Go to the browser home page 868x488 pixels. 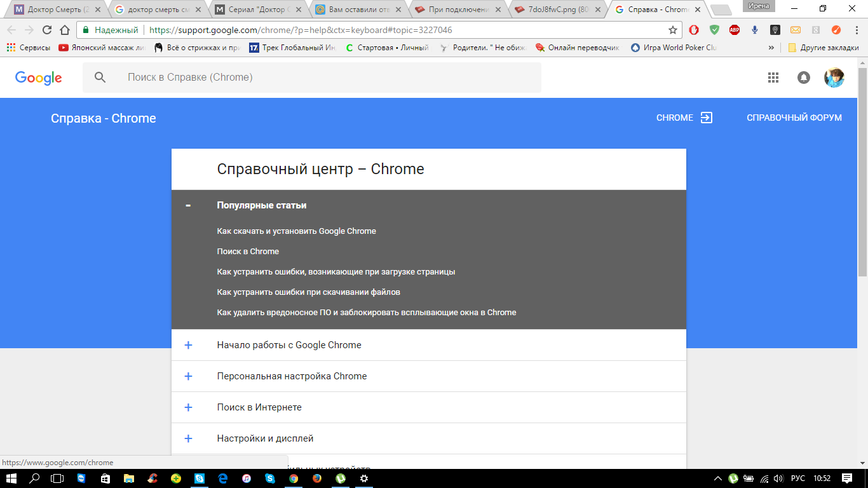click(65, 30)
